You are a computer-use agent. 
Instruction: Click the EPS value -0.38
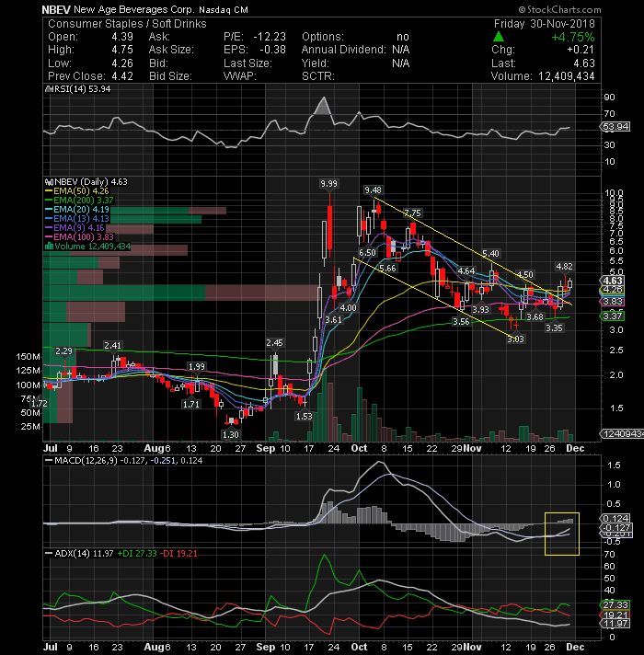click(272, 50)
